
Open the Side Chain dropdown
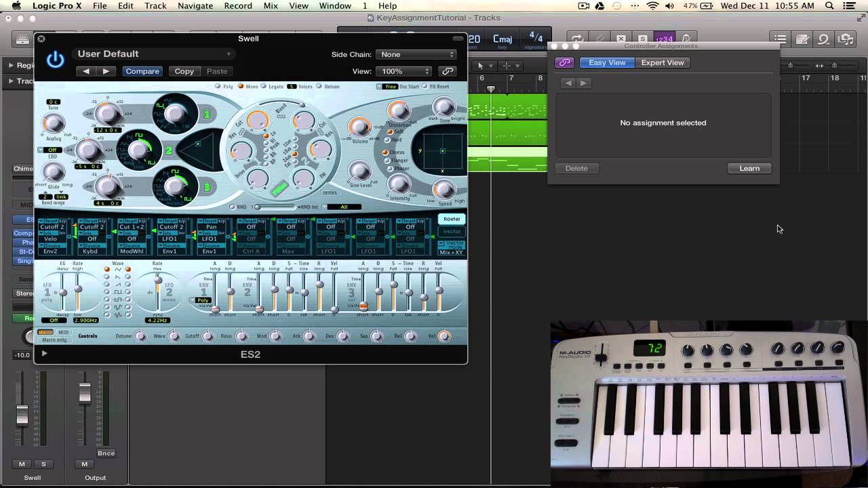click(x=416, y=54)
